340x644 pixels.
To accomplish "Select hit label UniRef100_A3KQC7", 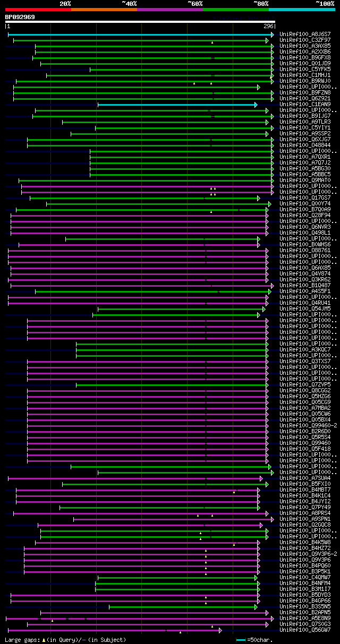I will 305,349.
